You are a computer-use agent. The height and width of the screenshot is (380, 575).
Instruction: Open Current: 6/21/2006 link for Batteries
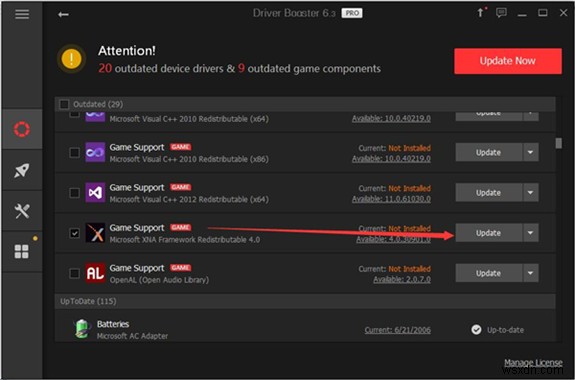pyautogui.click(x=398, y=330)
